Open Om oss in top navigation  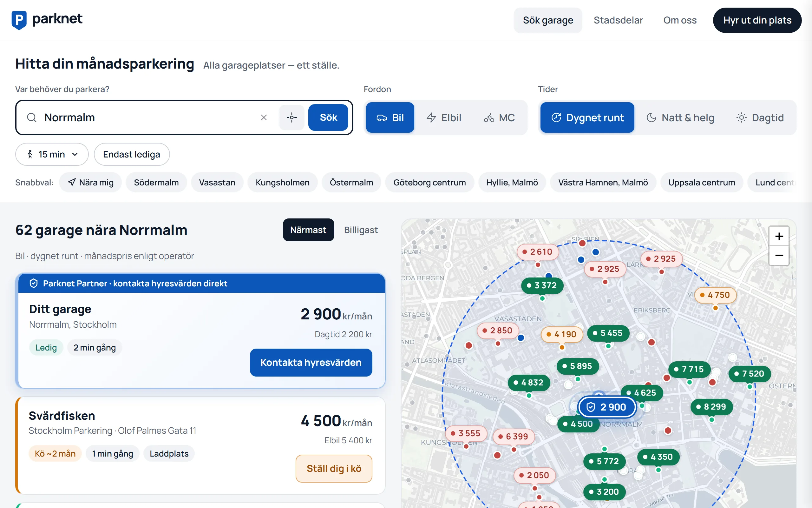coord(680,20)
